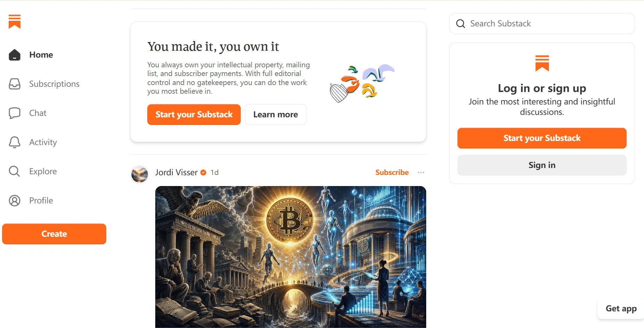Subscribe to Jordi Visser
The image size is (644, 328).
[x=392, y=173]
